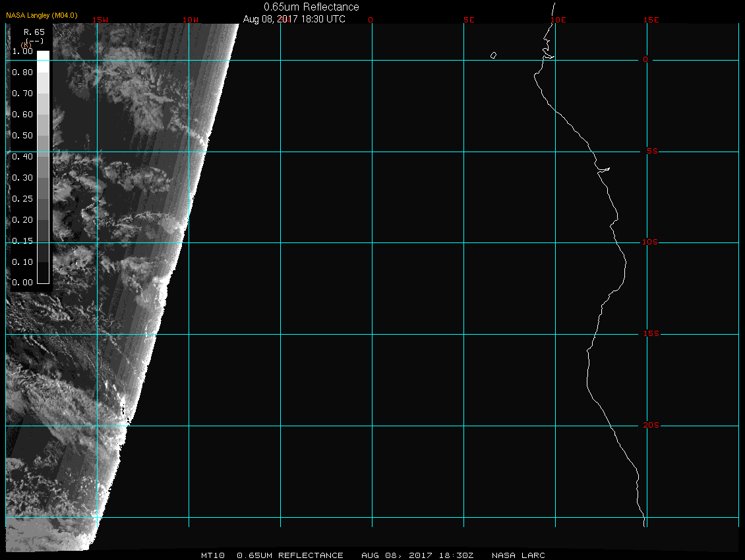Viewport: 745px width, 560px height.
Task: Click the R.65 colorbar heading
Action: pyautogui.click(x=34, y=32)
